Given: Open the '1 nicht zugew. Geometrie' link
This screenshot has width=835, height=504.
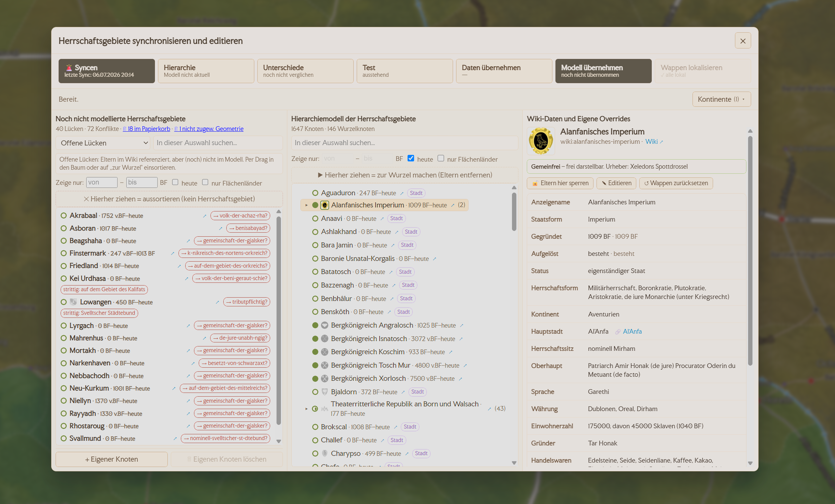Looking at the screenshot, I should pyautogui.click(x=209, y=129).
